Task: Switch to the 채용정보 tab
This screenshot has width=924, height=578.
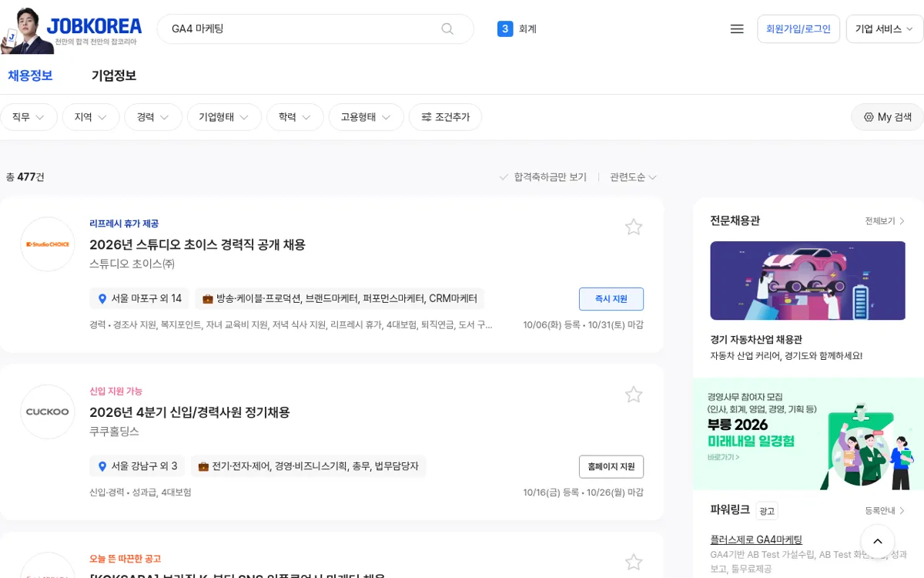Action: (x=30, y=76)
